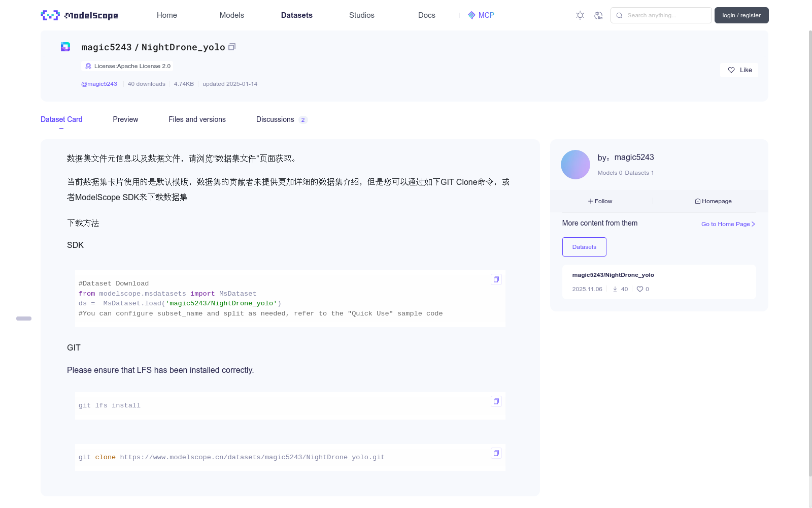This screenshot has height=508, width=812.
Task: Click the magic5243 profile avatar
Action: tap(576, 165)
